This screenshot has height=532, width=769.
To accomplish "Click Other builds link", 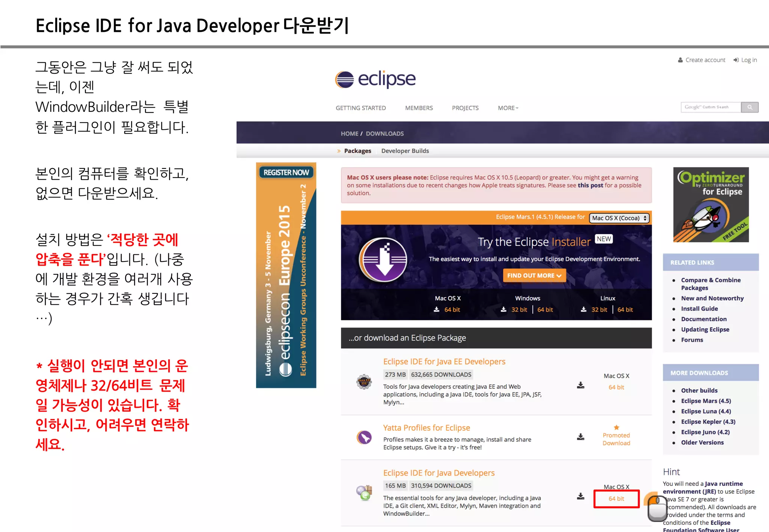I will tap(699, 391).
